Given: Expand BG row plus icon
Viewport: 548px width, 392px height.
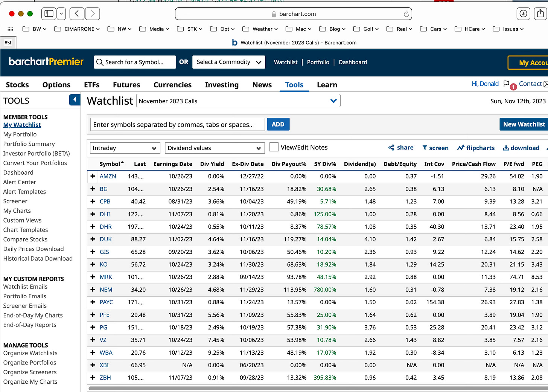Looking at the screenshot, I should [x=93, y=189].
